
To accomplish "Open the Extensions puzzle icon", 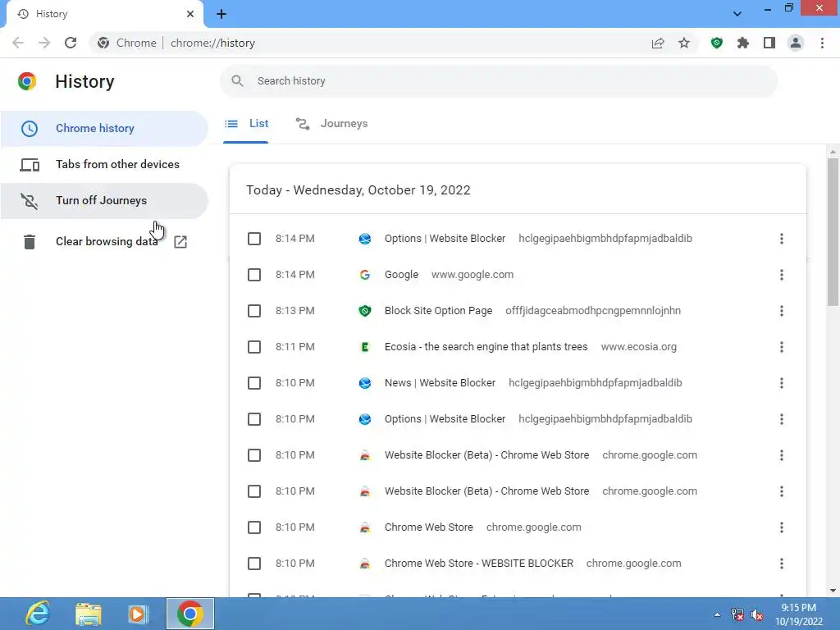I will pos(743,43).
